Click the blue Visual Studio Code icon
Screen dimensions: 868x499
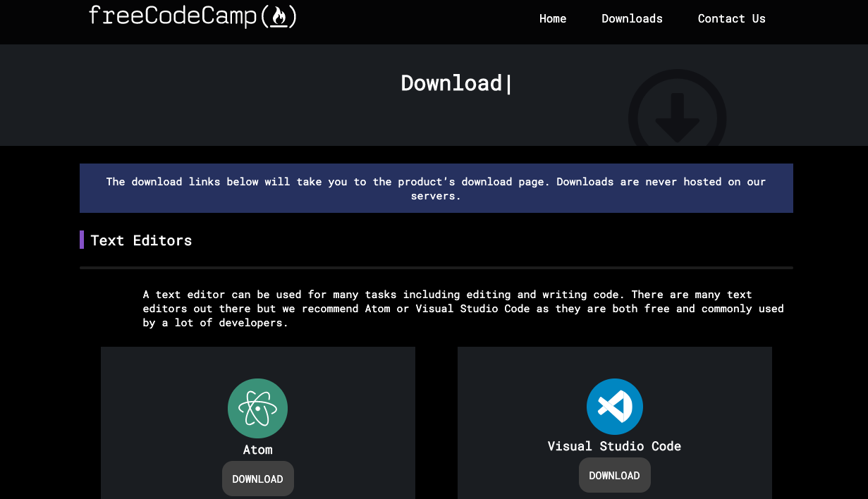[x=614, y=407]
